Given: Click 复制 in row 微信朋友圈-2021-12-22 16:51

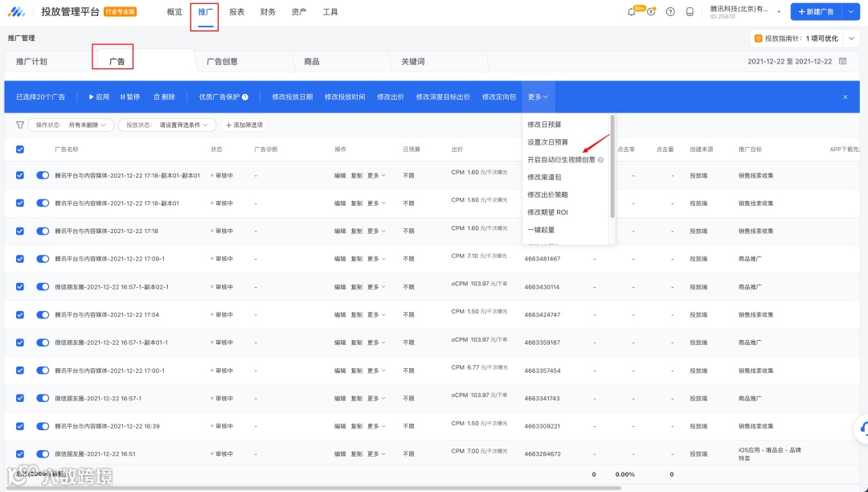Looking at the screenshot, I should coord(357,453).
